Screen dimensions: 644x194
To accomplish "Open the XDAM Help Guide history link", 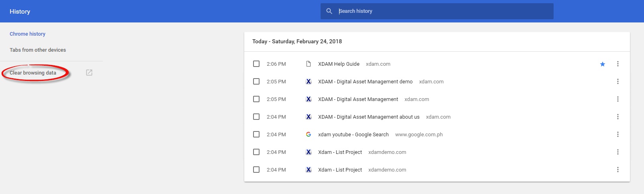I will [x=339, y=64].
